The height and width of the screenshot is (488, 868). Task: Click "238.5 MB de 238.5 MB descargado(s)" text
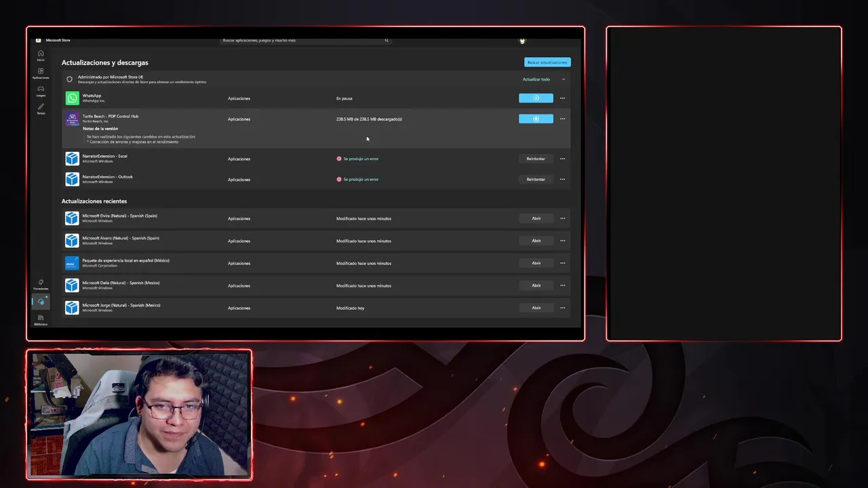click(x=369, y=119)
